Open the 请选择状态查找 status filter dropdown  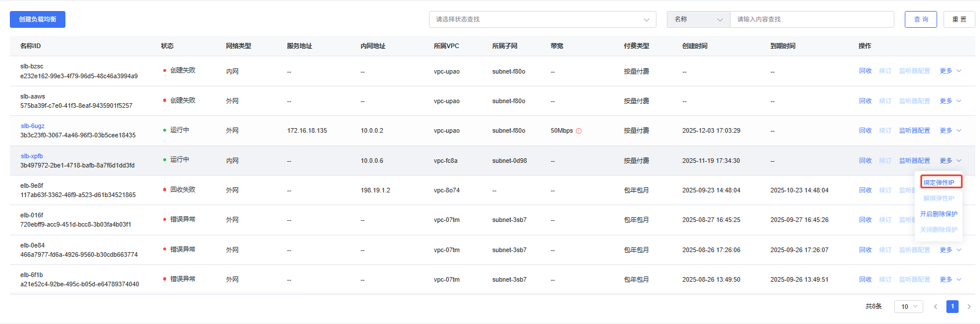pos(542,20)
